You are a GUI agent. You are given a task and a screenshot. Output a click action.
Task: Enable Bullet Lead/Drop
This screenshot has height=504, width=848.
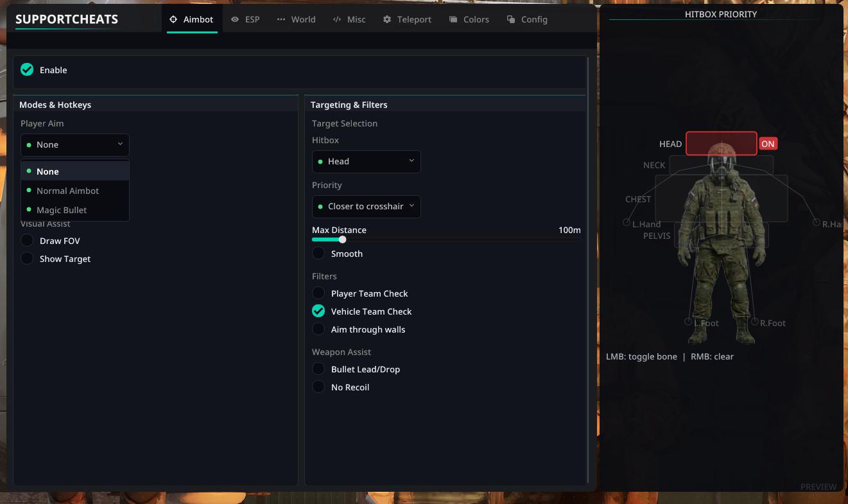click(318, 369)
